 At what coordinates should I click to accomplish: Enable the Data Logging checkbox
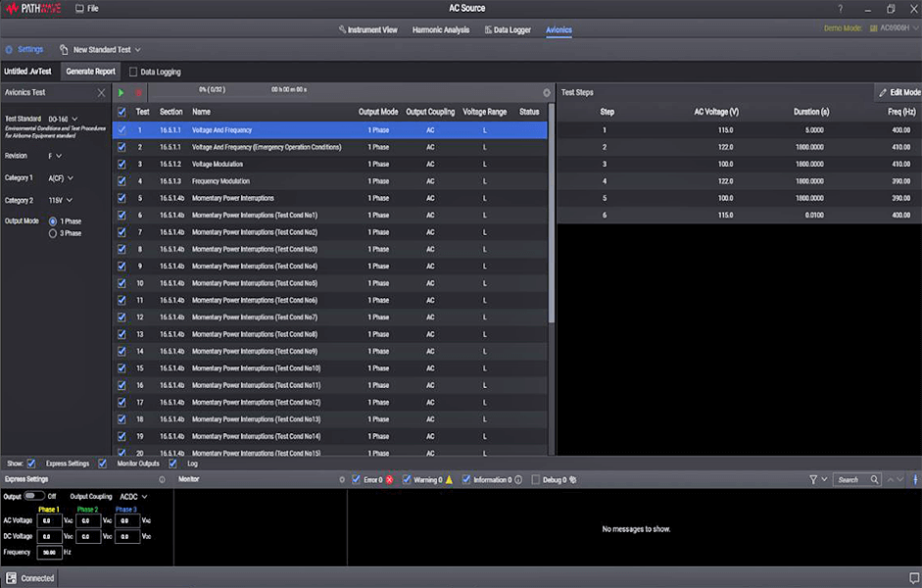133,72
